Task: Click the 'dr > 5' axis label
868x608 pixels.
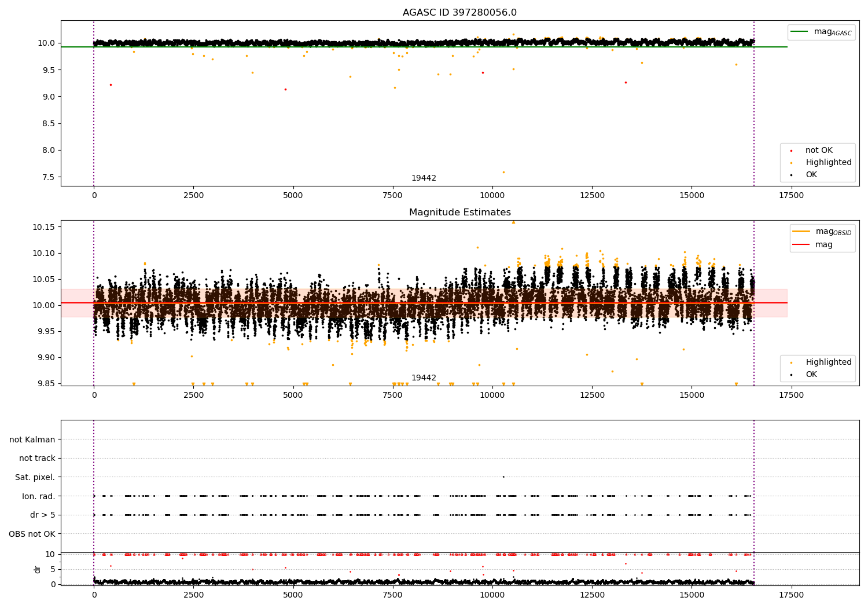Action: click(43, 515)
